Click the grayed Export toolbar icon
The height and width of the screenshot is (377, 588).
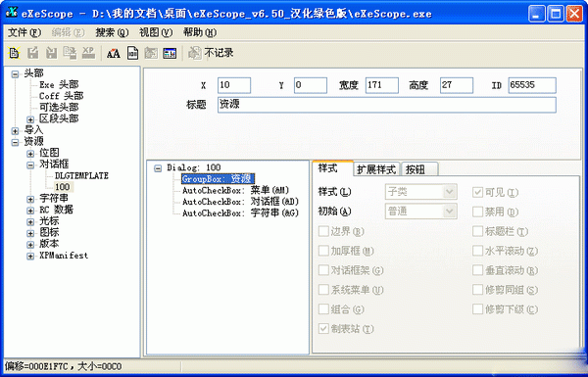point(33,53)
